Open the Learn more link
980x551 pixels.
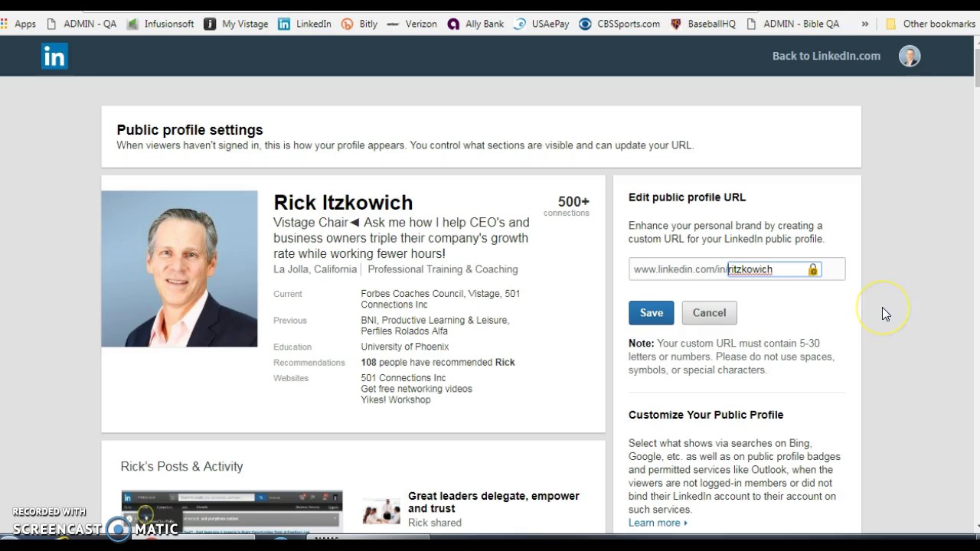pos(658,523)
